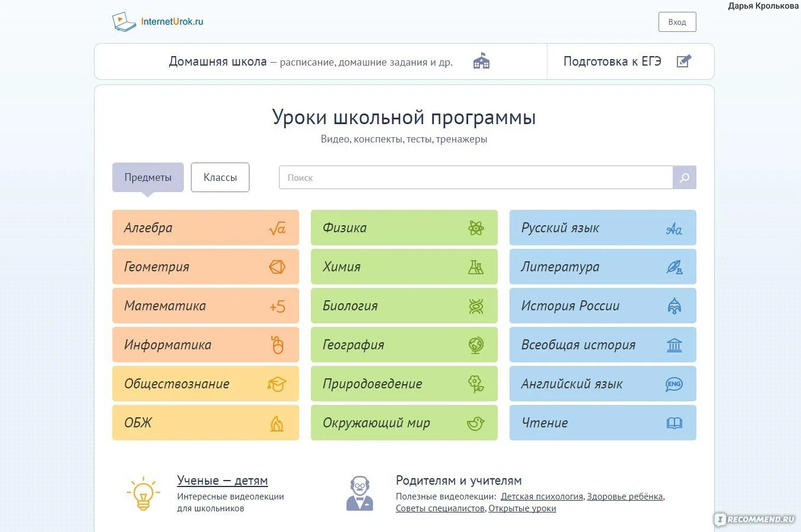Click the InternetUrok.ru laptop logo icon
Viewport: 801px width, 532px height.
pos(124,22)
